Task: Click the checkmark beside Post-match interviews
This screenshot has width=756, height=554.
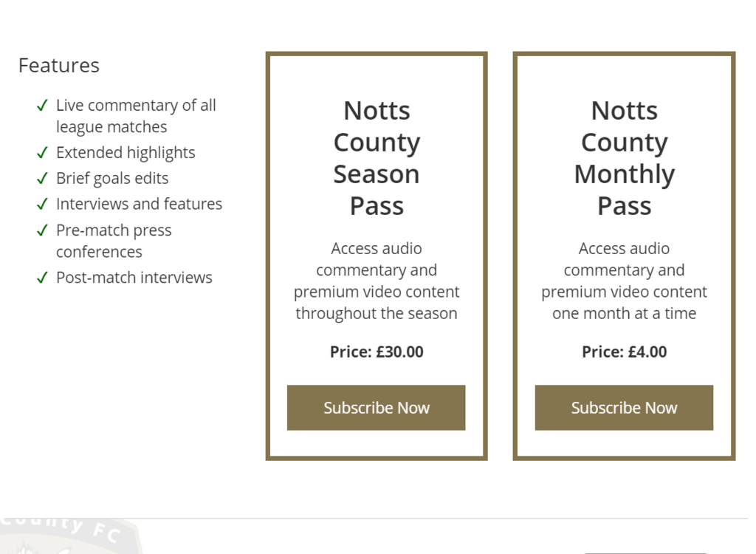Action: pos(42,278)
